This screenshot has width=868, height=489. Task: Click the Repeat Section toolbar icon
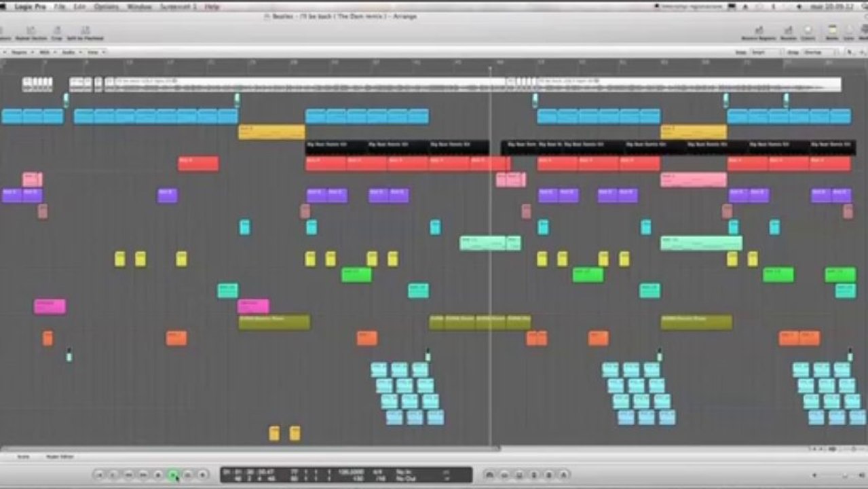coord(31,33)
